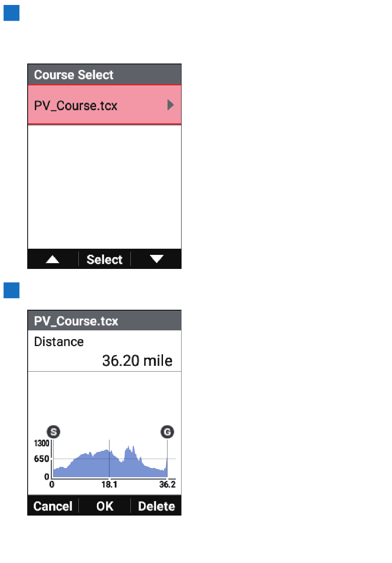Click the 36.2 end distance label
The image size is (392, 563).
click(x=168, y=484)
